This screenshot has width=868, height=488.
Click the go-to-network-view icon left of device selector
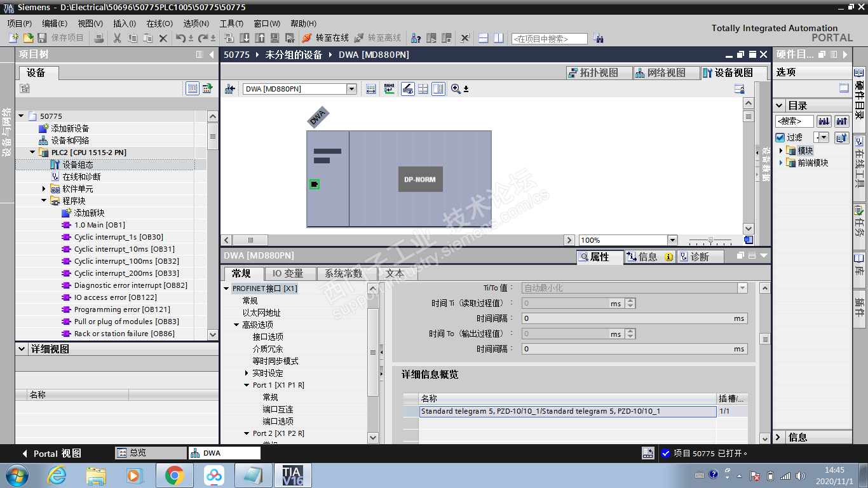click(230, 89)
